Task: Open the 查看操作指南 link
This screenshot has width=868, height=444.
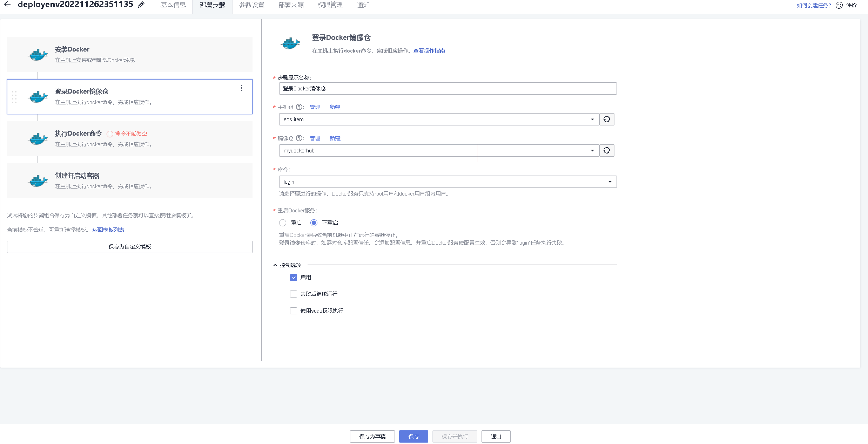Action: 429,50
